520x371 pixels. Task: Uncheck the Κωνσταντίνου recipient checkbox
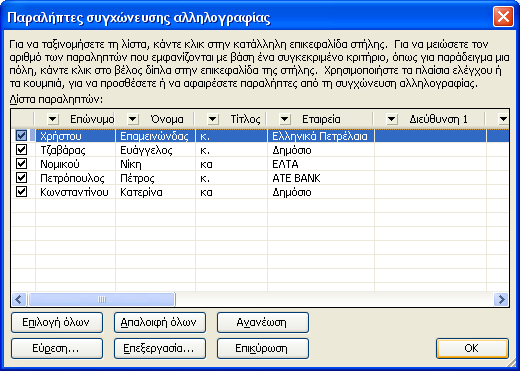click(x=22, y=192)
